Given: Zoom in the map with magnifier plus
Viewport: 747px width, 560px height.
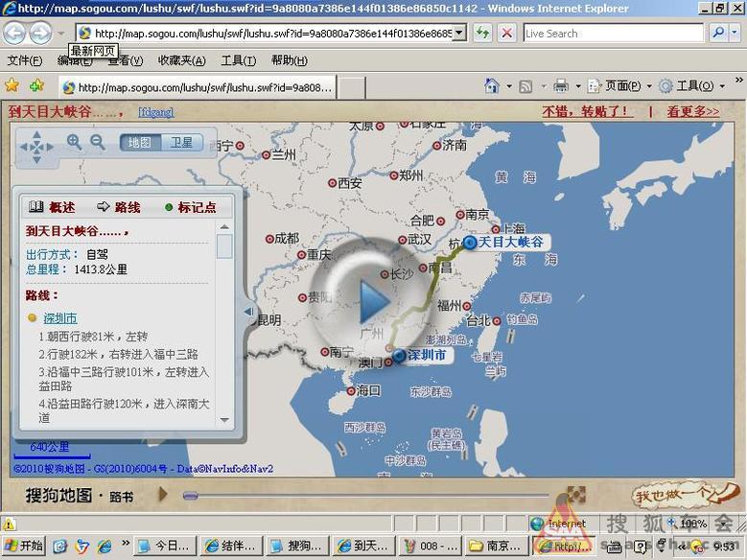Looking at the screenshot, I should point(74,142).
